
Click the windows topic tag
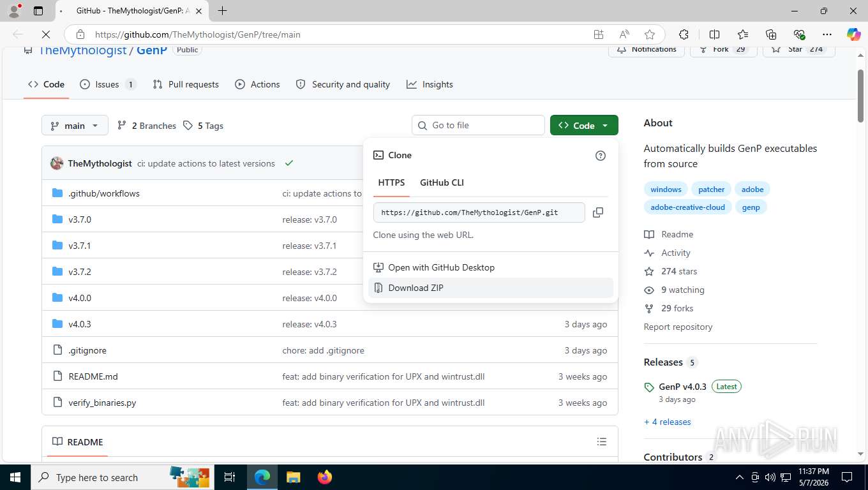[666, 189]
